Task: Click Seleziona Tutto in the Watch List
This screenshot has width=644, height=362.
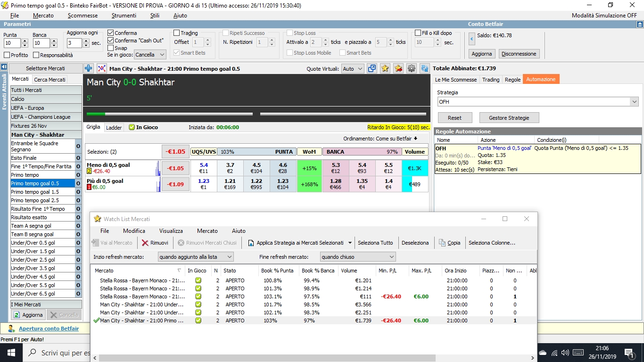Action: pyautogui.click(x=375, y=243)
